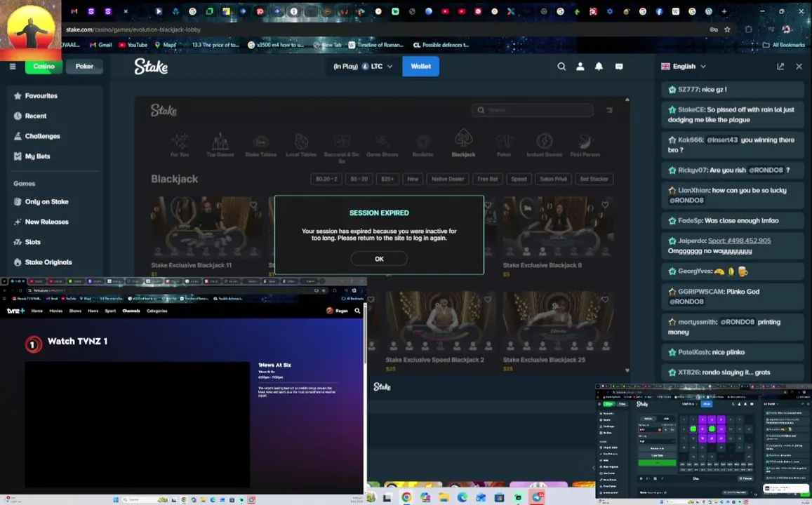Toggle the New filter chip
The height and width of the screenshot is (505, 812).
(413, 179)
